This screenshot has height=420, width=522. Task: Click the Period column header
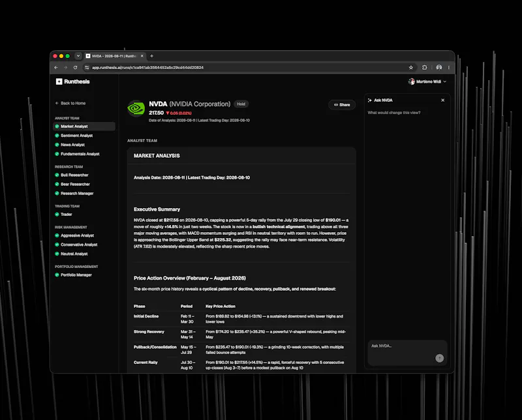click(x=187, y=307)
